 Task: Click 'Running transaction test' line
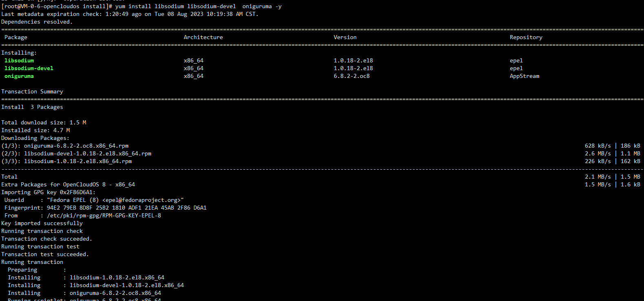(x=40, y=247)
